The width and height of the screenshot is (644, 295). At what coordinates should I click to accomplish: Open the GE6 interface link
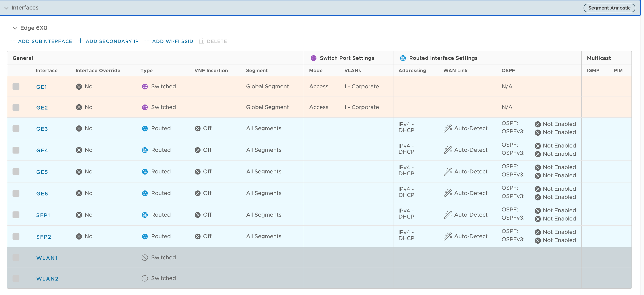tap(42, 194)
